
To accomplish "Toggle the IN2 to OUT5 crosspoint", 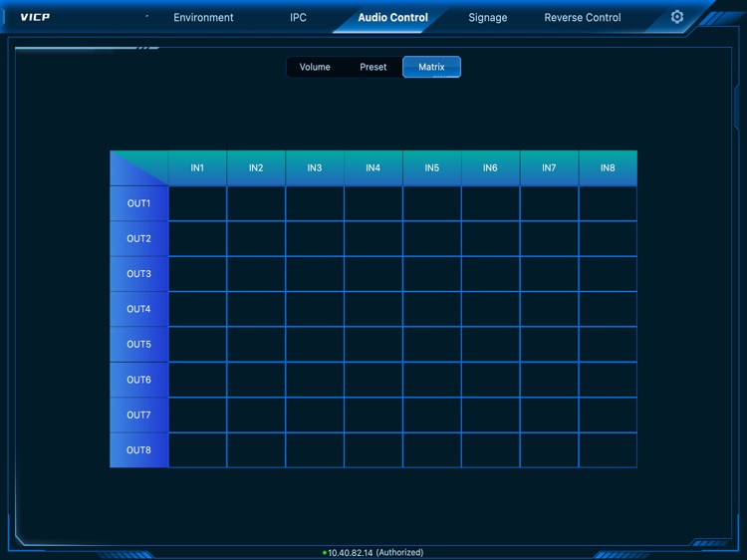I will (256, 345).
